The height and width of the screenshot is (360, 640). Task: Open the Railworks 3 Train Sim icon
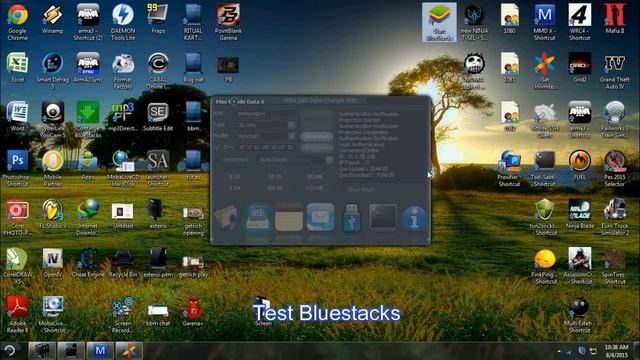tap(615, 120)
